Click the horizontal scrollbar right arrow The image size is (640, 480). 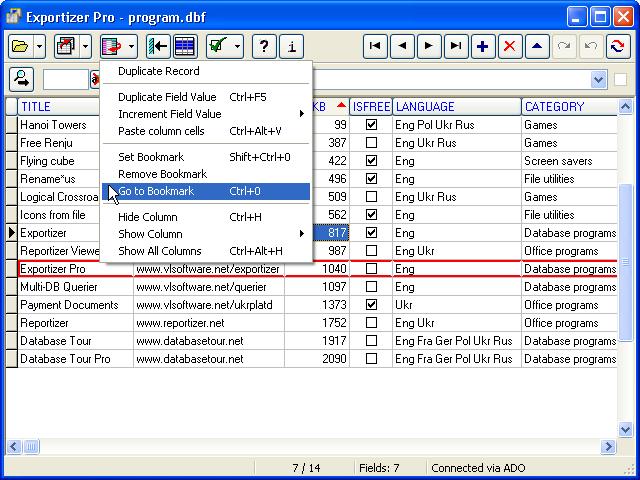tap(609, 447)
